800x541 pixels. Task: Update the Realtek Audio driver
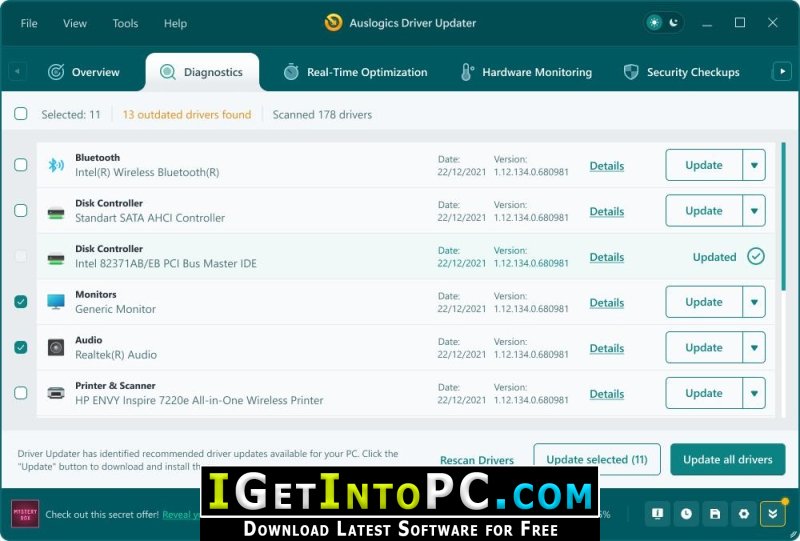coord(704,347)
